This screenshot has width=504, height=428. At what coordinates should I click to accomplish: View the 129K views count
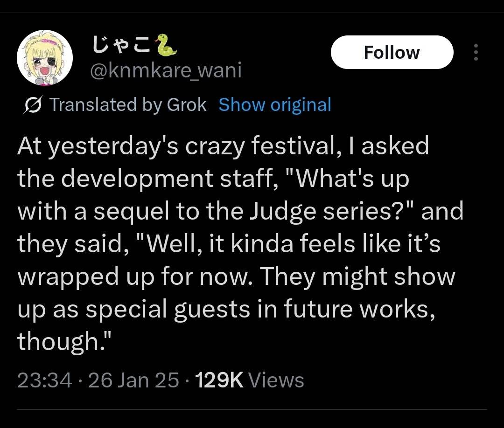(219, 380)
